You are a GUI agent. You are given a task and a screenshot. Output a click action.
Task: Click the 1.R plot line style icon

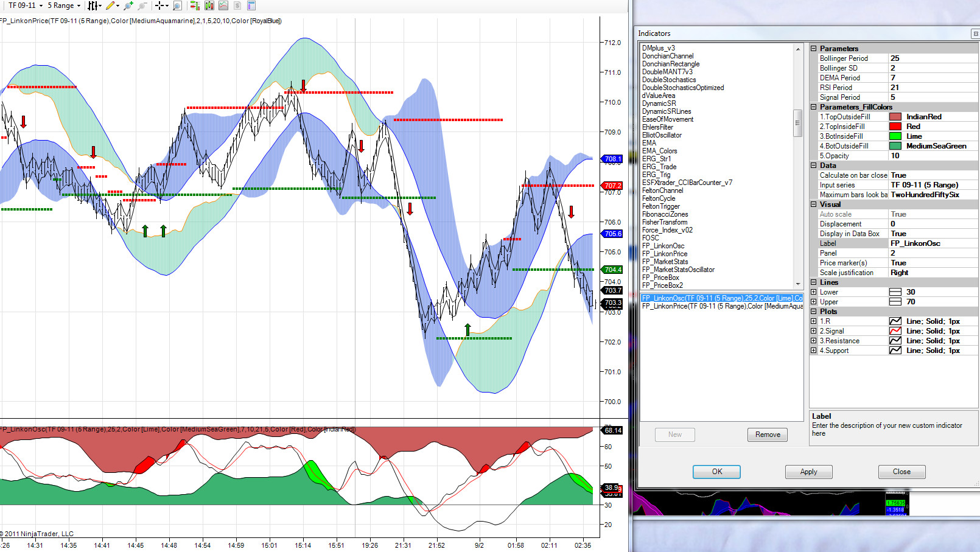(x=895, y=321)
